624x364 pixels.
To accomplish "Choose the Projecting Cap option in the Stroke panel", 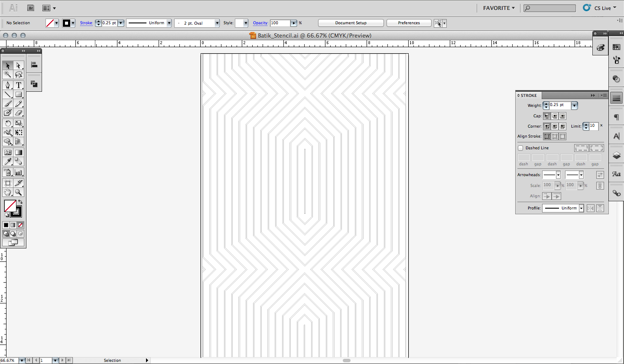I will pyautogui.click(x=562, y=116).
